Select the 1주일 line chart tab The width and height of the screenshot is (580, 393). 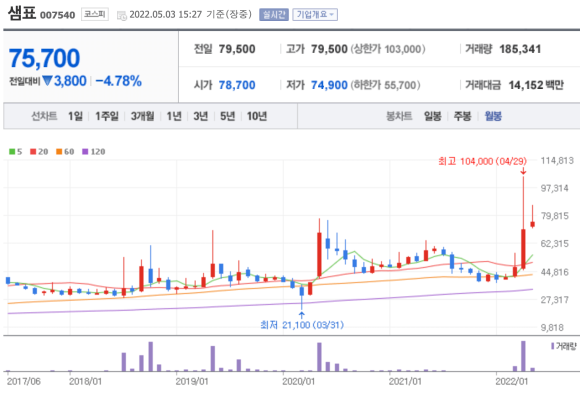tap(107, 116)
